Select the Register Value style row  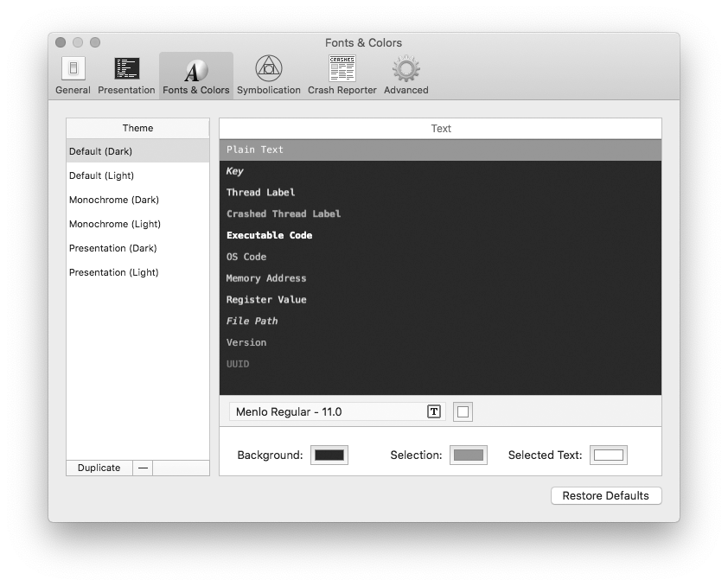(440, 299)
